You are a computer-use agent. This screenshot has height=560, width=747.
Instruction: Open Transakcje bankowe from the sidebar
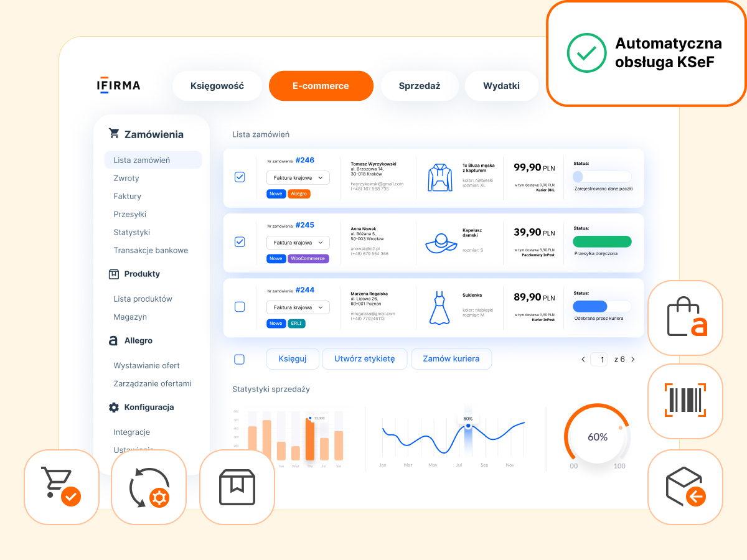[150, 250]
